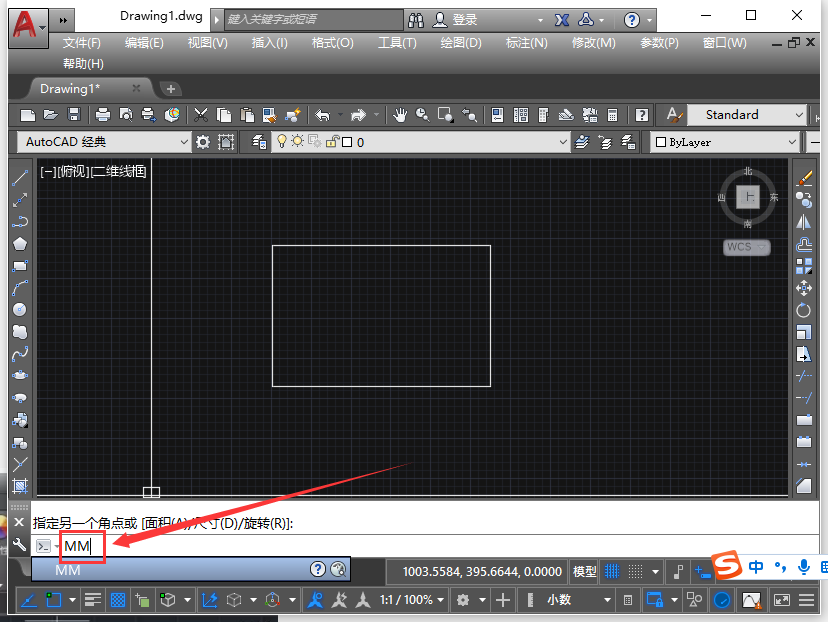Toggle ortho mode music-note style button
Viewport: 828px width, 622px height.
point(679,571)
